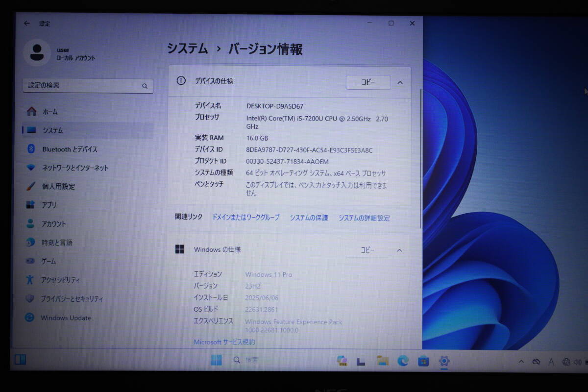Click the 16.0 GB installed RAM value
Screen dimensions: 588x392
(x=257, y=138)
